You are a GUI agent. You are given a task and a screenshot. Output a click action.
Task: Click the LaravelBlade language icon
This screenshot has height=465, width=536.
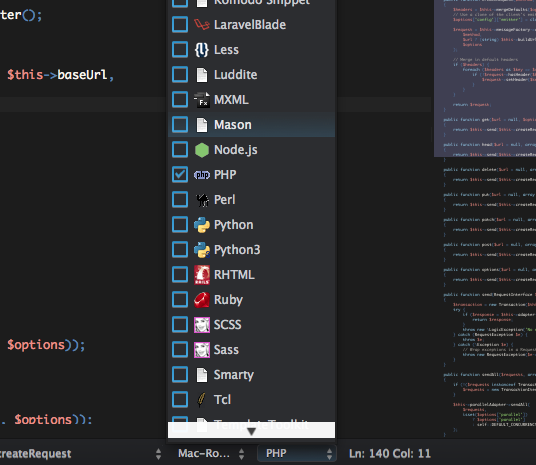pos(202,25)
